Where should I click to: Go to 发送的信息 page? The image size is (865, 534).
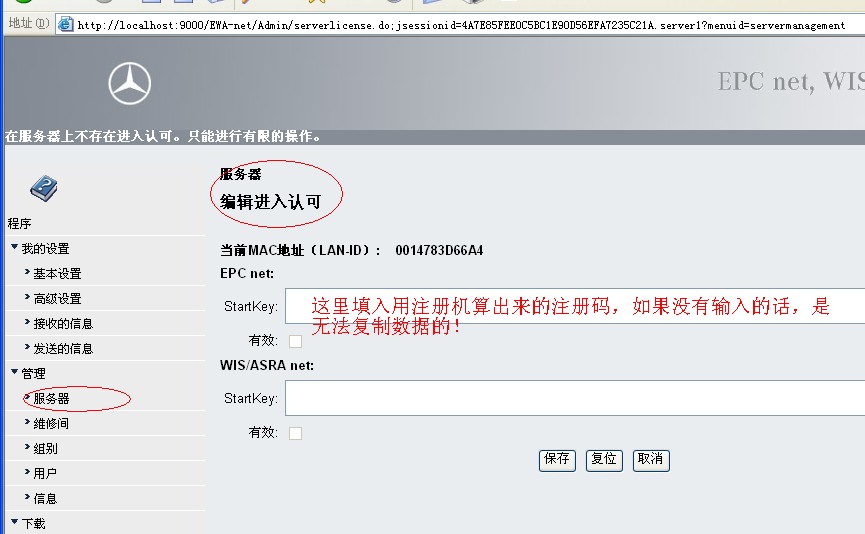click(63, 349)
